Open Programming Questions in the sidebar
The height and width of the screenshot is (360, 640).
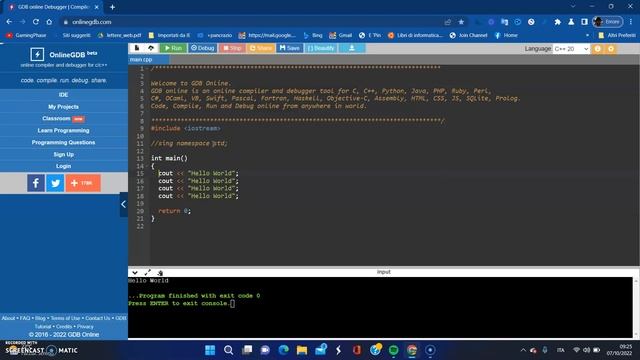(64, 142)
